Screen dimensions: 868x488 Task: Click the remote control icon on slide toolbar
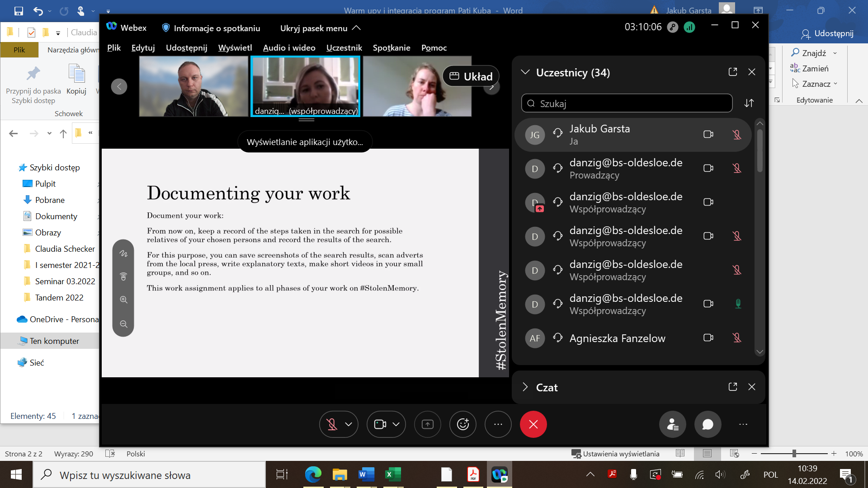(x=123, y=277)
